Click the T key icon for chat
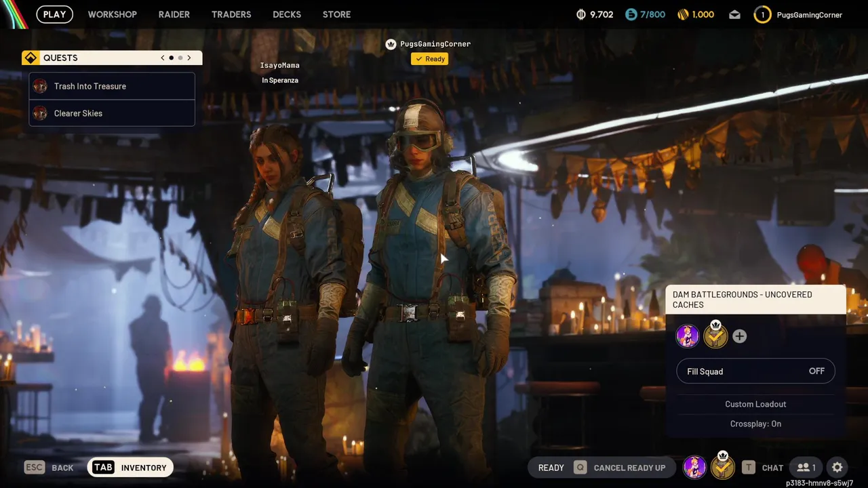This screenshot has width=868, height=488. pos(749,468)
